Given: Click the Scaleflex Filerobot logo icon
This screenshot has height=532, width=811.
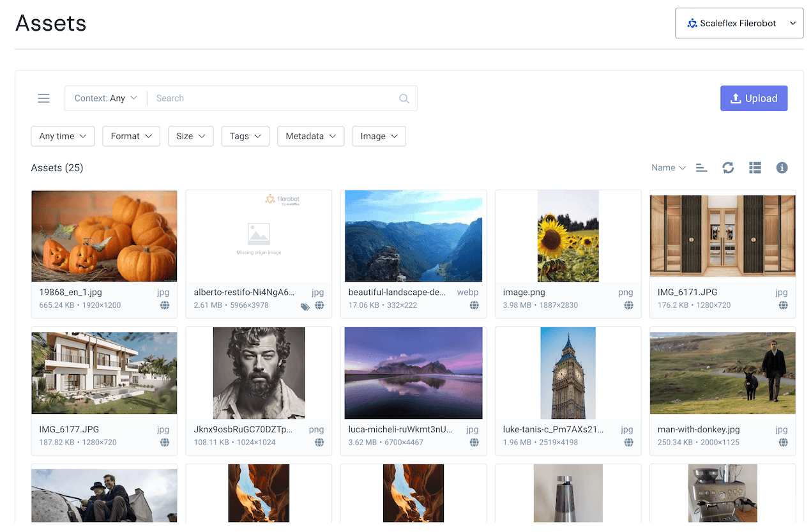Looking at the screenshot, I should pos(692,22).
